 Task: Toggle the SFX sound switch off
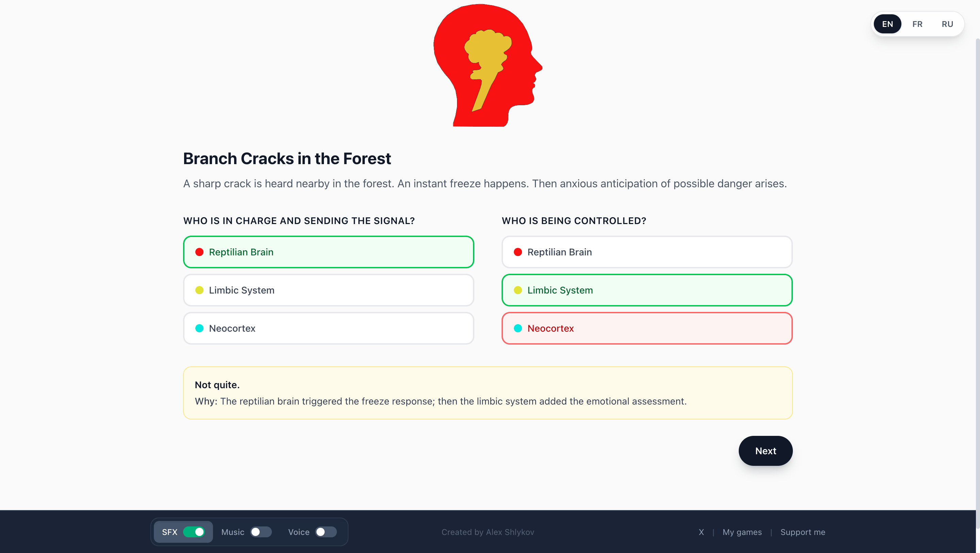click(194, 532)
